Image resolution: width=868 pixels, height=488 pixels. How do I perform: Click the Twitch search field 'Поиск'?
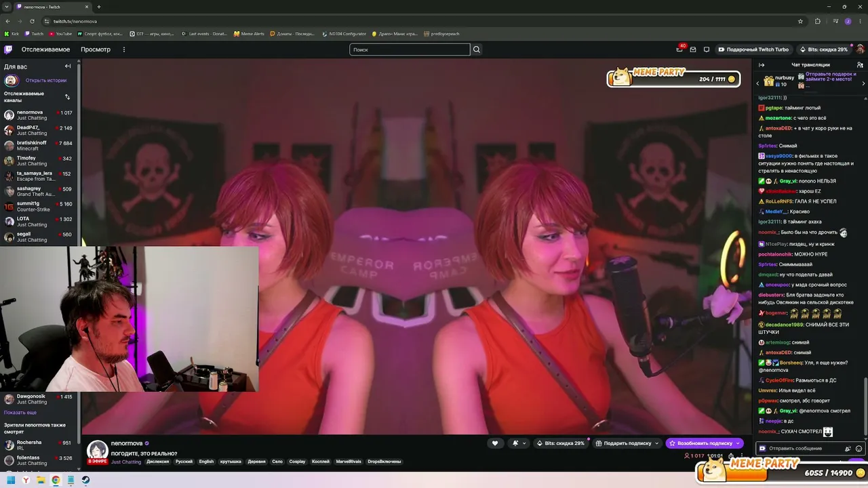(410, 49)
